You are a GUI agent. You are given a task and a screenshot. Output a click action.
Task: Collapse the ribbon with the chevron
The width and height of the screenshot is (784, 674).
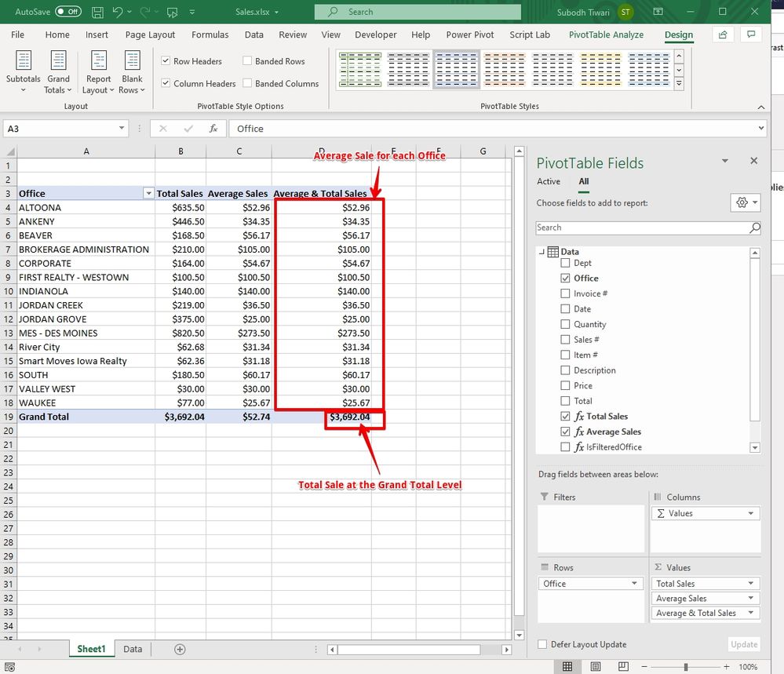pos(761,107)
